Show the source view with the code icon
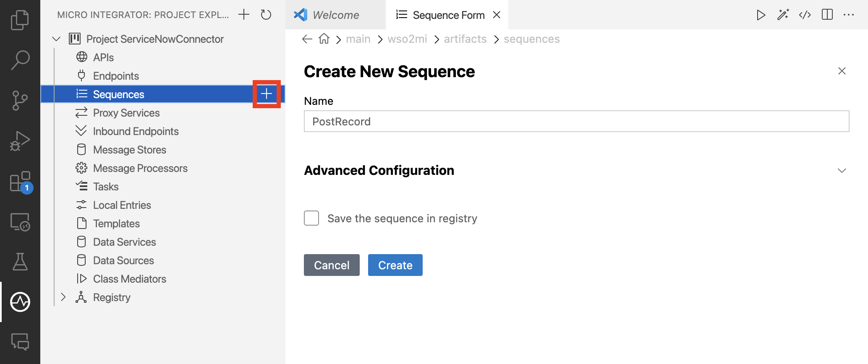868x364 pixels. point(805,15)
